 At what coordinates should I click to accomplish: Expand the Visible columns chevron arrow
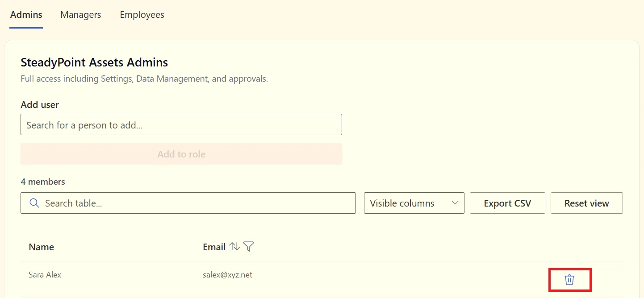point(455,203)
